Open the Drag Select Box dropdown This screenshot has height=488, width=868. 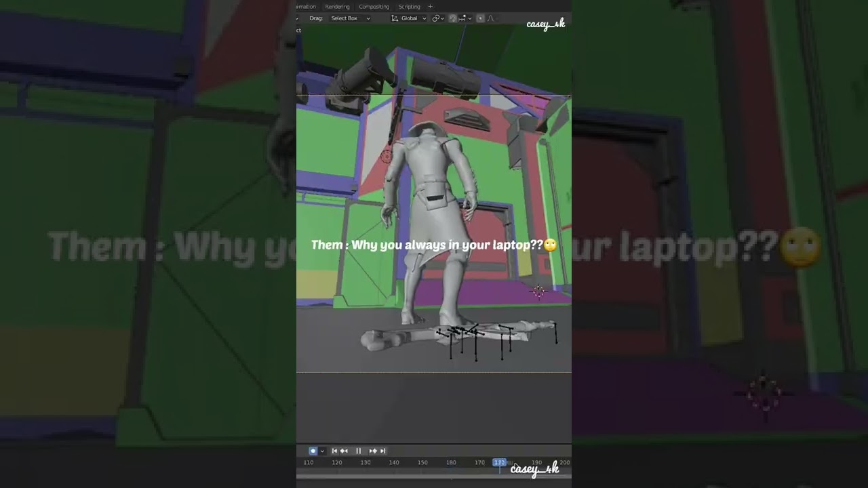350,18
